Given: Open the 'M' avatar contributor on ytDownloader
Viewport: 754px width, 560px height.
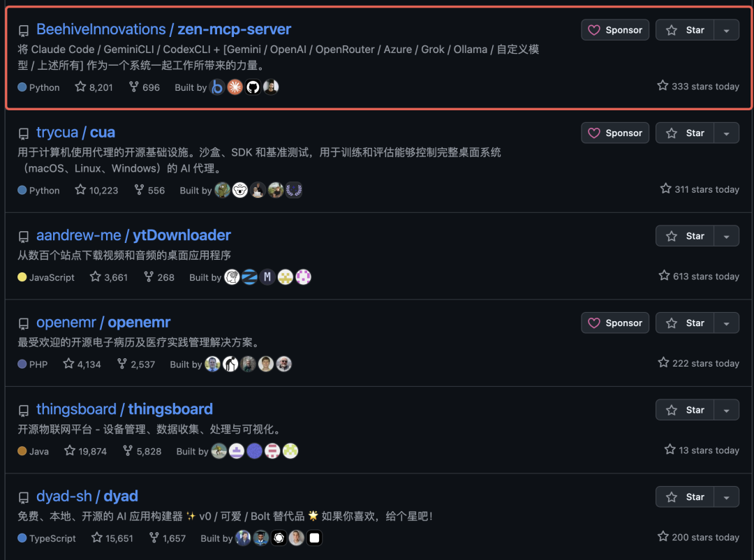Looking at the screenshot, I should click(x=267, y=277).
